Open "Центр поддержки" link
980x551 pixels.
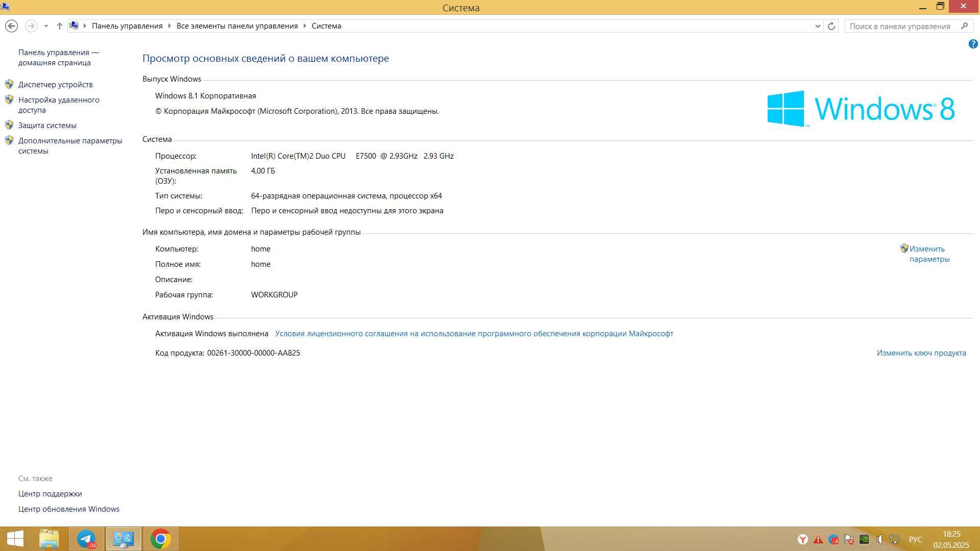coord(50,494)
